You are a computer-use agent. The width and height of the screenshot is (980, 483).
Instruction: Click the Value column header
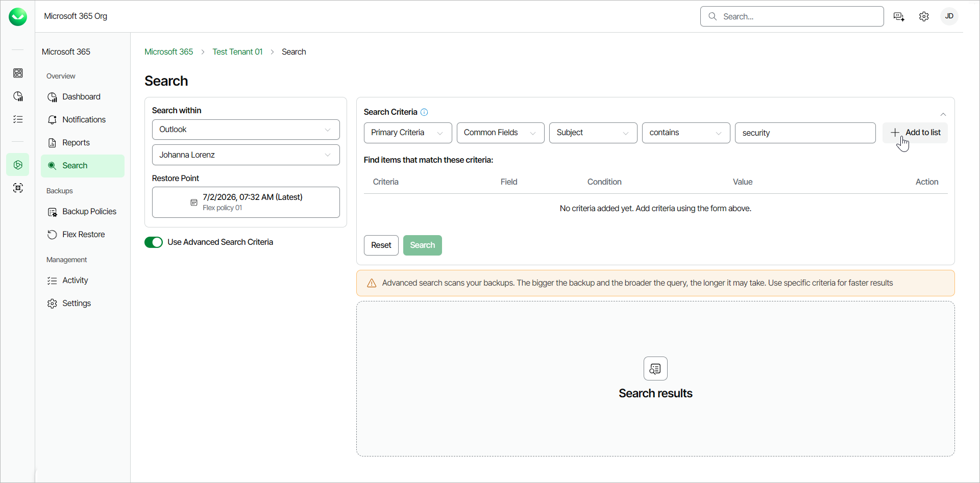[743, 182]
